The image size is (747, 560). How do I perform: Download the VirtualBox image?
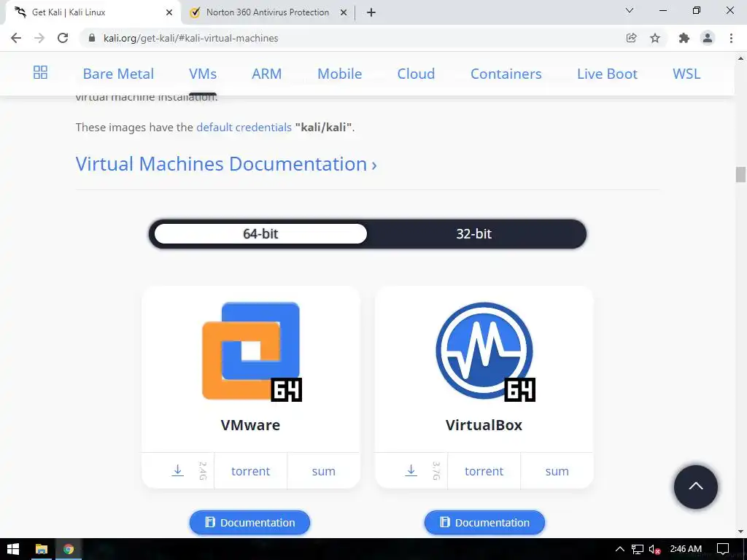(x=411, y=470)
